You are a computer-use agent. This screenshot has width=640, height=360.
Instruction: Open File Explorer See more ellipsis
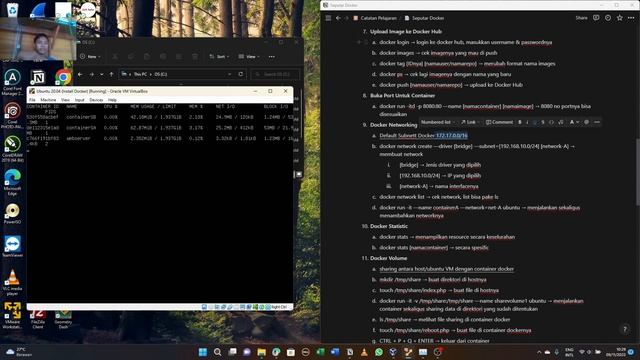pyautogui.click(x=272, y=56)
